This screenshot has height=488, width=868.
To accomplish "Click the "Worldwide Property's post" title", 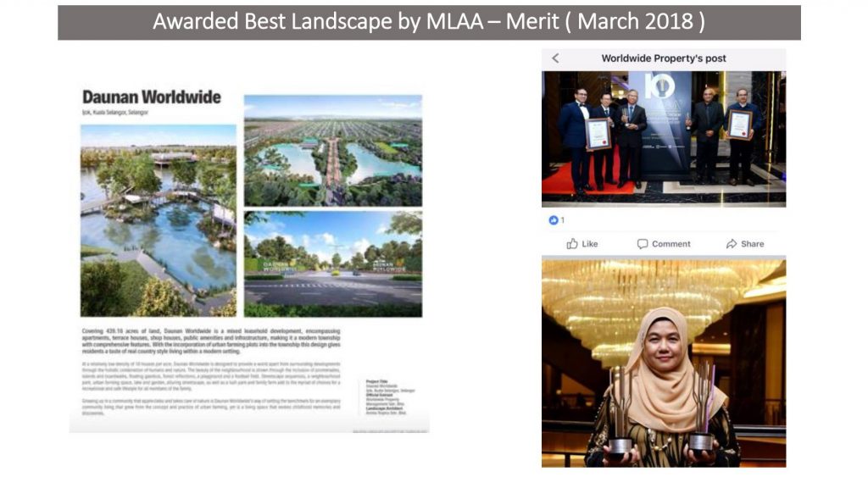I will coord(663,58).
